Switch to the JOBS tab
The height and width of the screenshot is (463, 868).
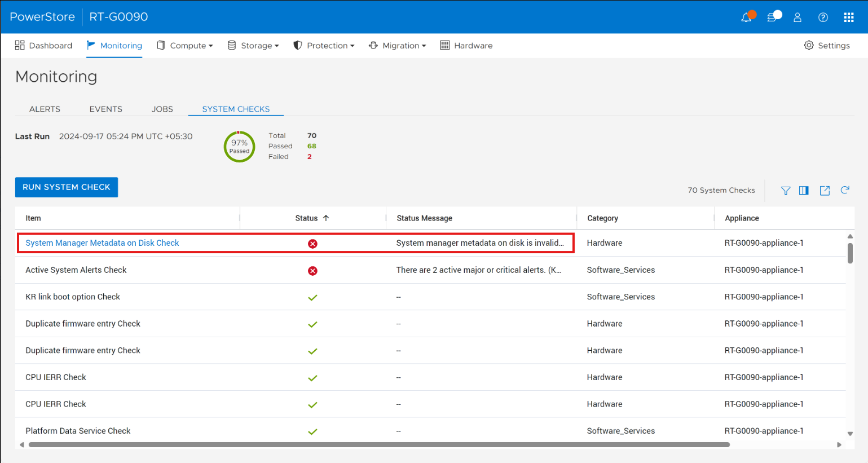[162, 109]
